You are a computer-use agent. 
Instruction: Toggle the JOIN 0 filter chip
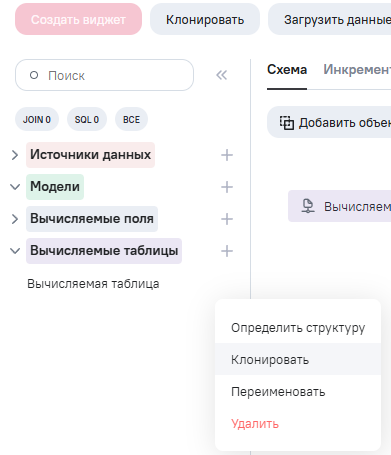pyautogui.click(x=37, y=119)
